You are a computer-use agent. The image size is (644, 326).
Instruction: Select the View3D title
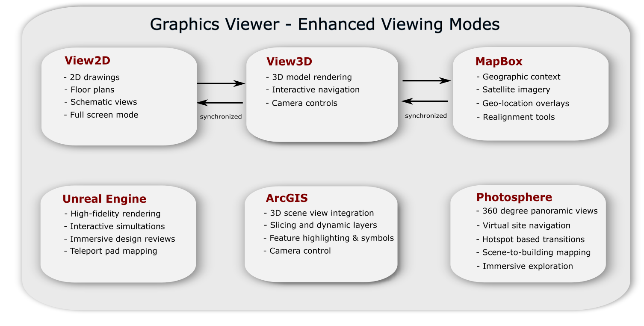pos(289,62)
